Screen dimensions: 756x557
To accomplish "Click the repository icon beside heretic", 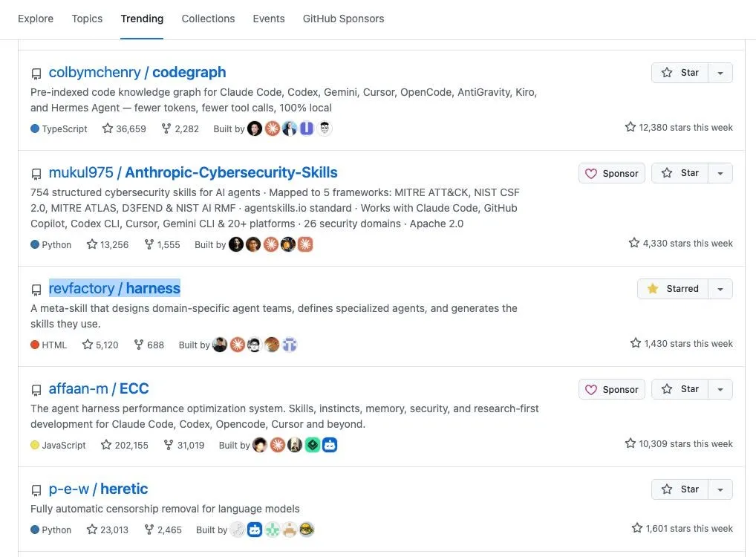I will [x=36, y=490].
